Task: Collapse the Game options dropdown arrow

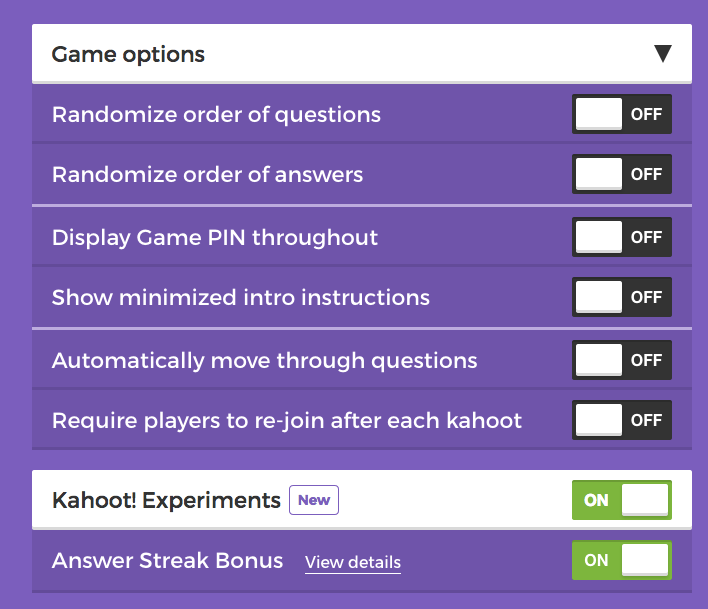Action: tap(663, 54)
